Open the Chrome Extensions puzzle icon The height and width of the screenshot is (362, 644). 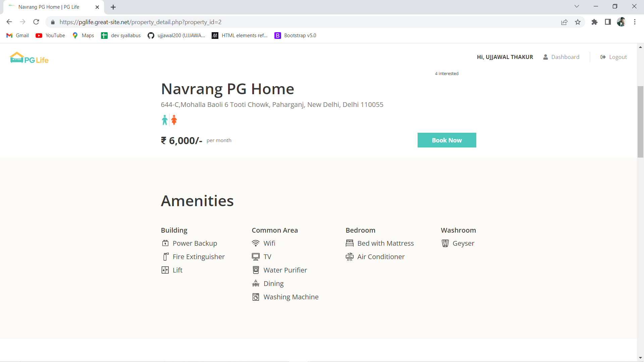(x=594, y=22)
